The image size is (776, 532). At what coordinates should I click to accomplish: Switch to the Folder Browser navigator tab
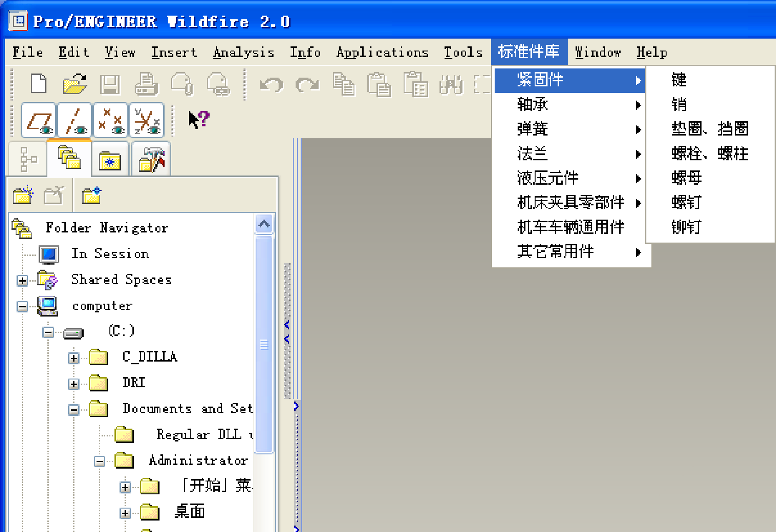(x=69, y=158)
